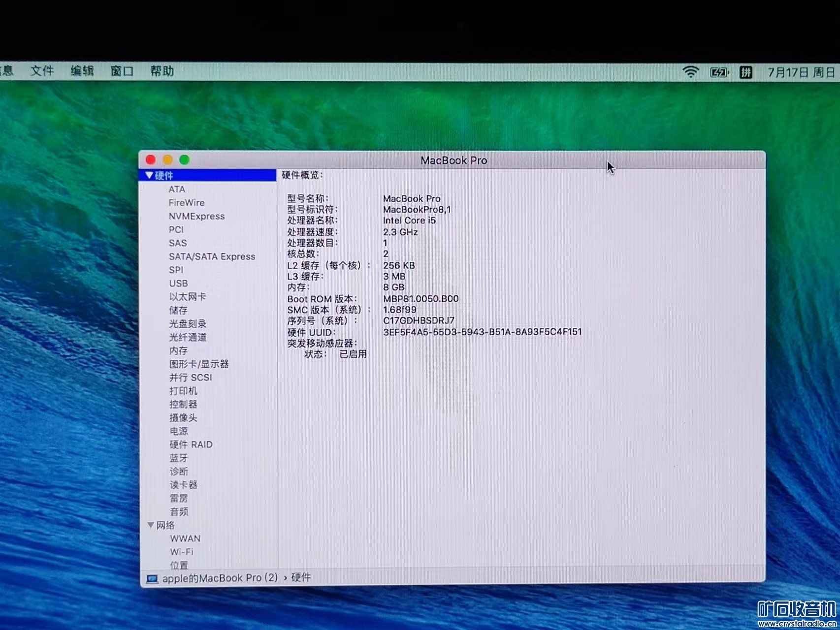Screen dimensions: 840x630
Task: Select 打印机 in the sidebar
Action: 183,391
